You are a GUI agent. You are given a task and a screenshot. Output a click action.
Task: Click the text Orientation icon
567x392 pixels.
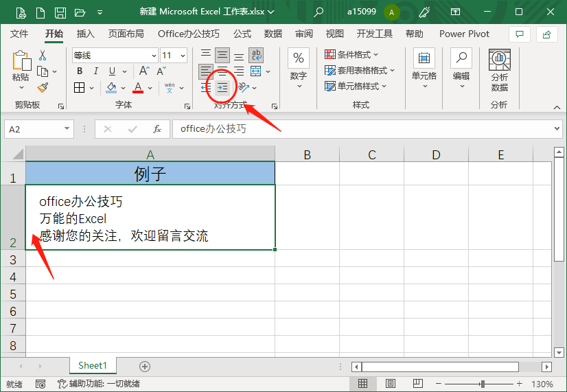pos(244,87)
